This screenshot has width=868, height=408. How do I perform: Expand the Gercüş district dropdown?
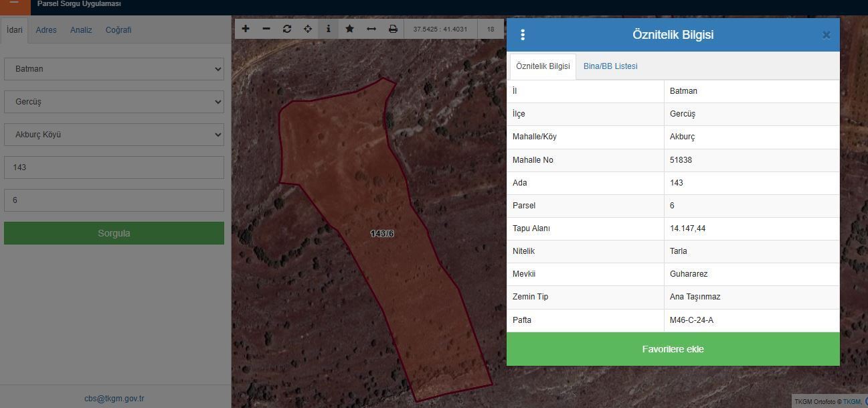tap(114, 102)
